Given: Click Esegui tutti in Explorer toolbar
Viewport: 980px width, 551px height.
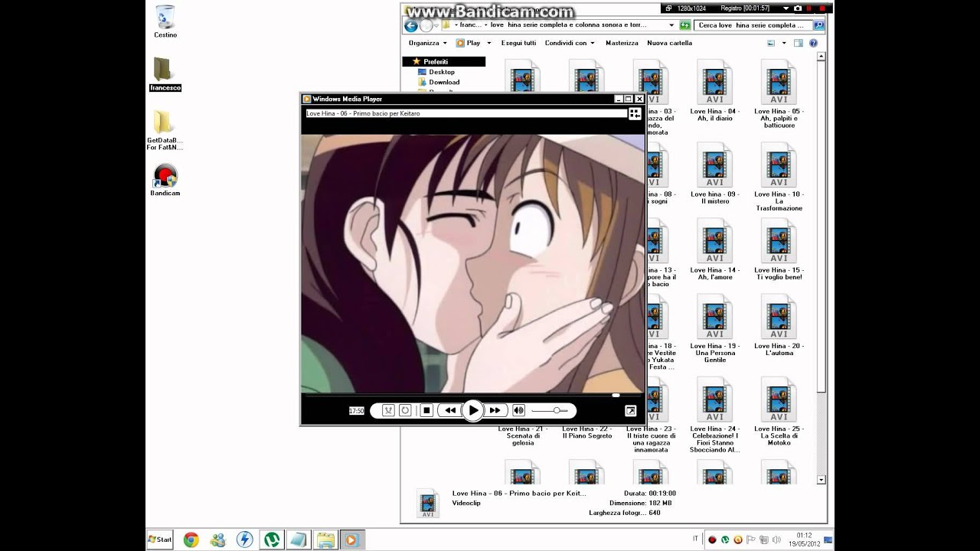Looking at the screenshot, I should tap(518, 43).
